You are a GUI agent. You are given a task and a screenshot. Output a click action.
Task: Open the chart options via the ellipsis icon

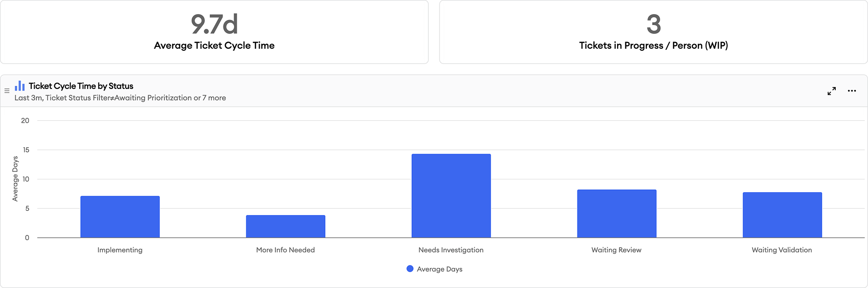pos(852,90)
